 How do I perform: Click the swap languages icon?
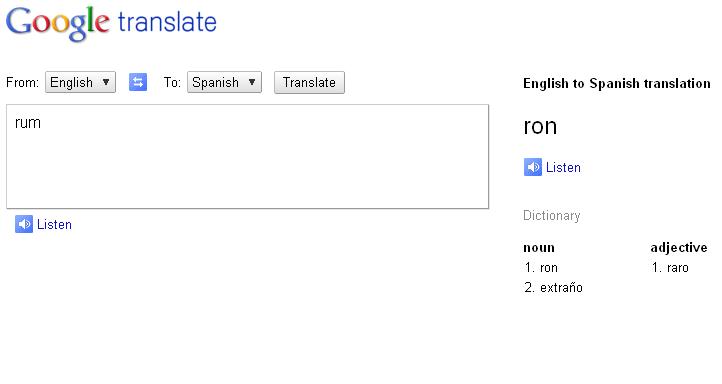(x=138, y=82)
